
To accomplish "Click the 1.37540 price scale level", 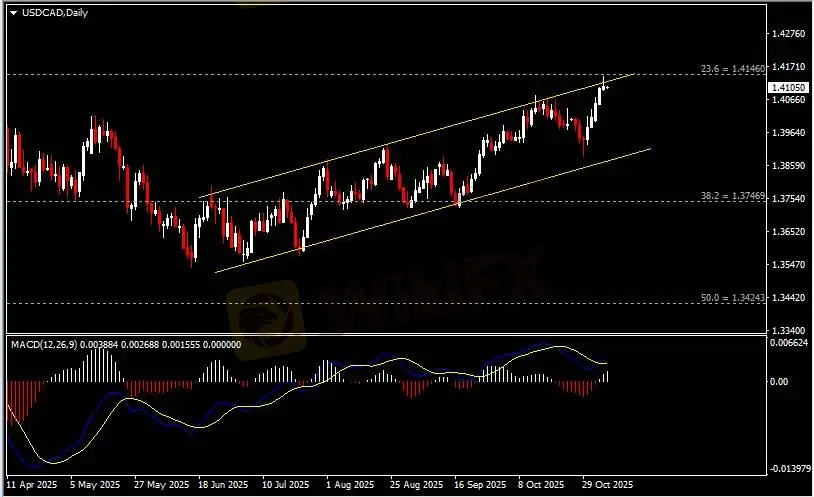I will 788,198.
